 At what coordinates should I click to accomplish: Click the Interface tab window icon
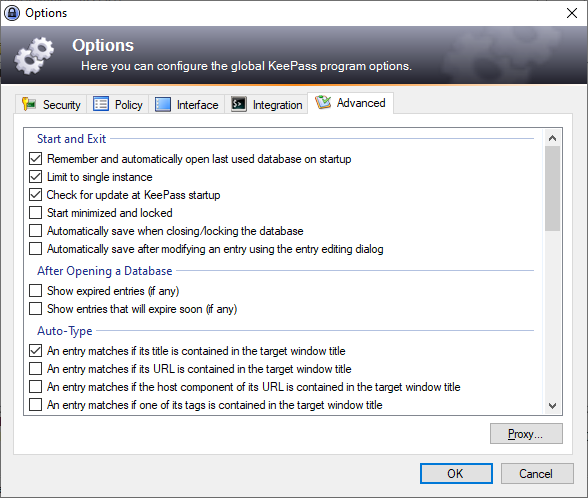point(163,104)
